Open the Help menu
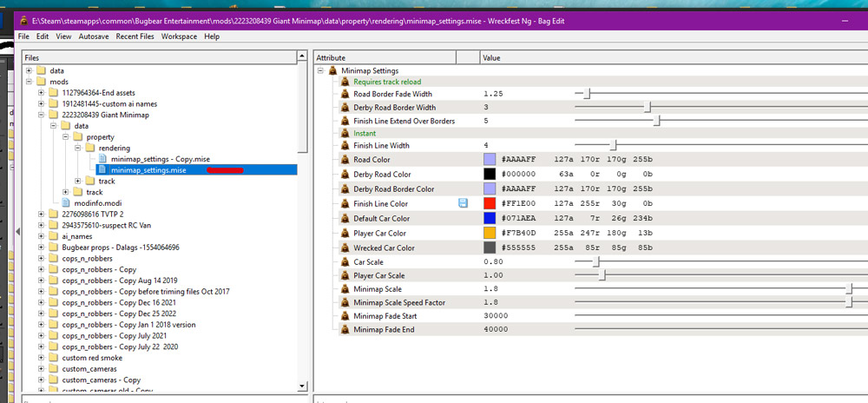 click(212, 36)
